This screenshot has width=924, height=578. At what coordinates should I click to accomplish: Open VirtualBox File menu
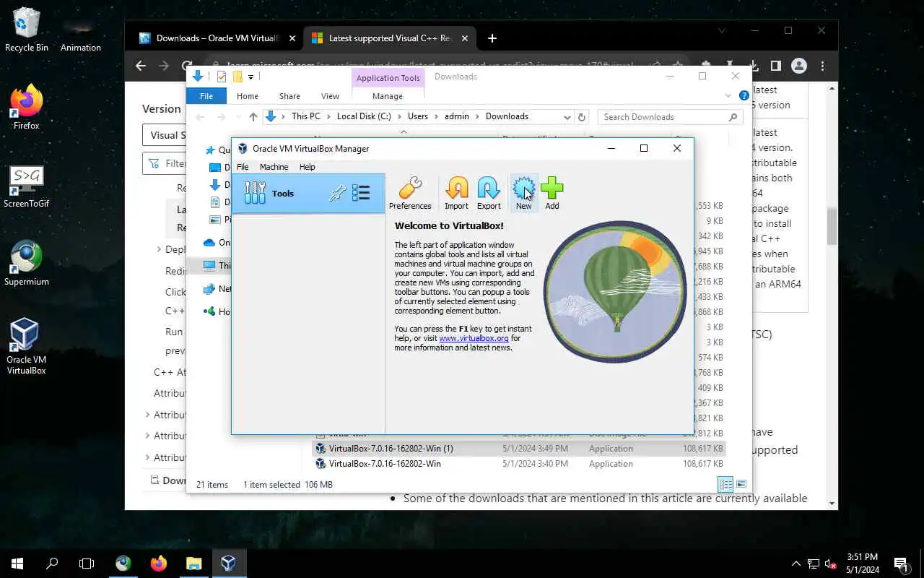click(x=243, y=167)
